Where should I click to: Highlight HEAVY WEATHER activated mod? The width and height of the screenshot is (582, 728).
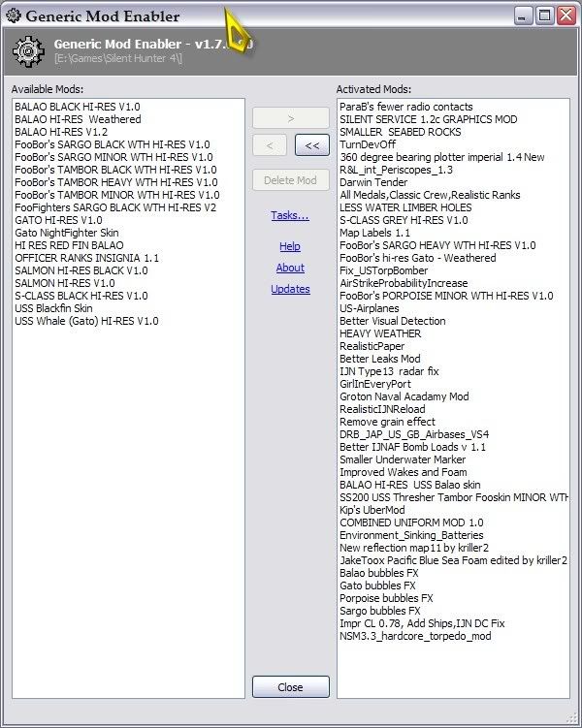[x=380, y=333]
